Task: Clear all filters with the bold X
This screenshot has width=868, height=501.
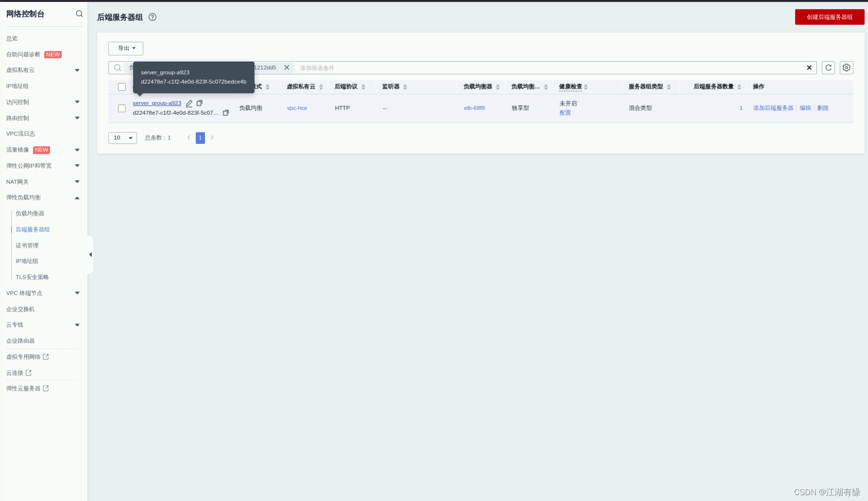Action: (809, 68)
